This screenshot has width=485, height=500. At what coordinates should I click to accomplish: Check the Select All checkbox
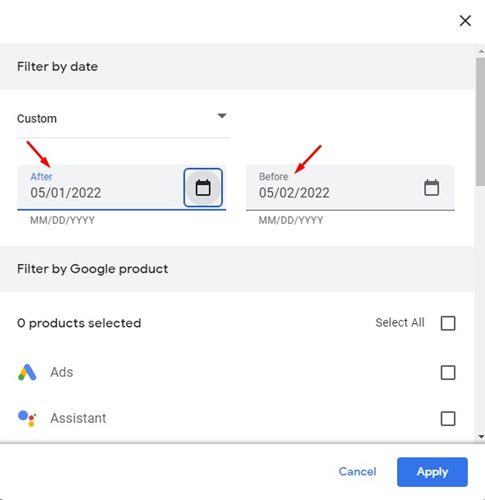click(x=448, y=323)
